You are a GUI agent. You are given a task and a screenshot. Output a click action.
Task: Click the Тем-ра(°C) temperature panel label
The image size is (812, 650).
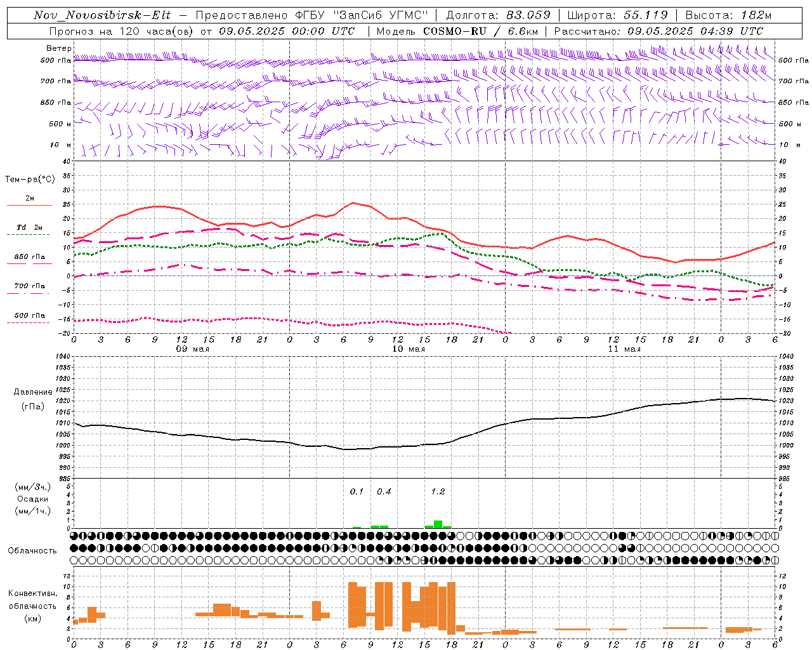pyautogui.click(x=30, y=180)
